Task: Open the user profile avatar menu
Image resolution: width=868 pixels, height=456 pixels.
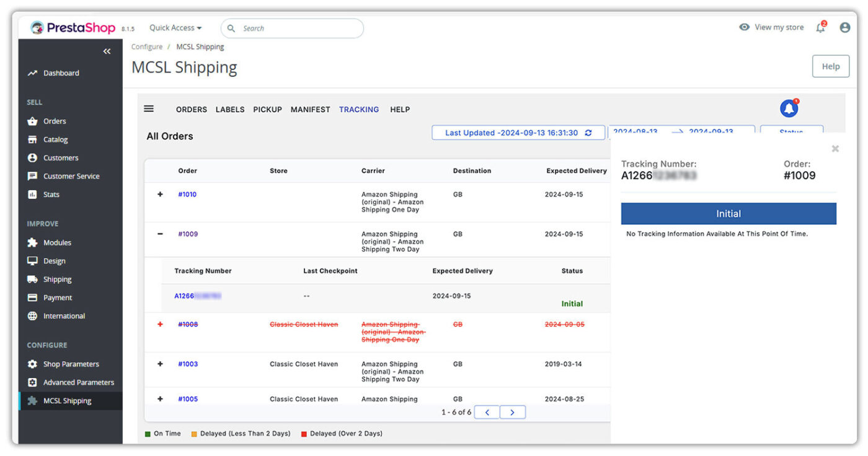Action: [844, 27]
